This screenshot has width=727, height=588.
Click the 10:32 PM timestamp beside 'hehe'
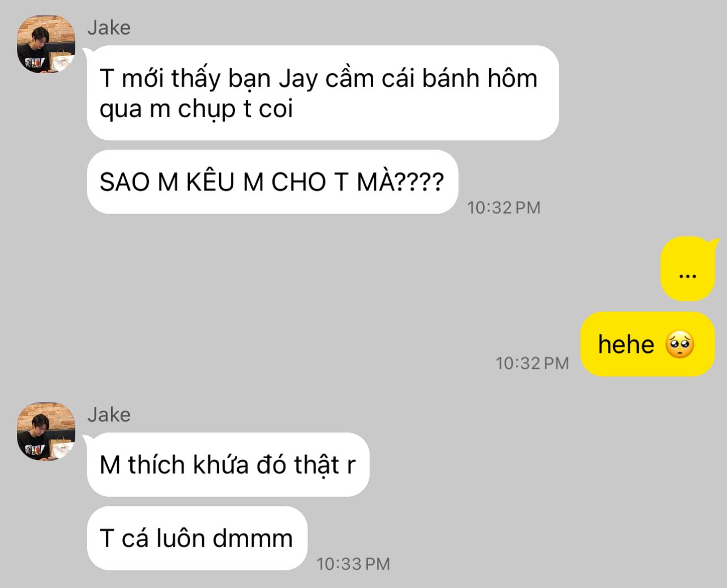[532, 363]
